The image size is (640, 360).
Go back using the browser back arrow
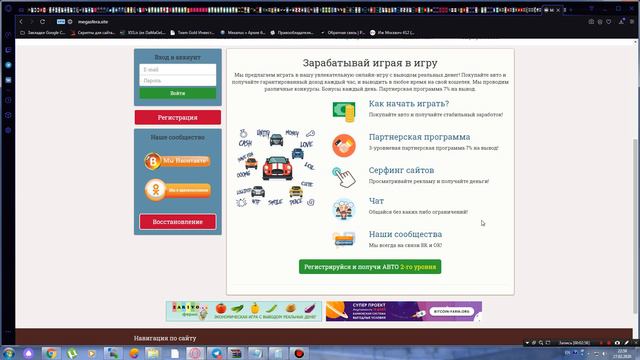(21, 22)
